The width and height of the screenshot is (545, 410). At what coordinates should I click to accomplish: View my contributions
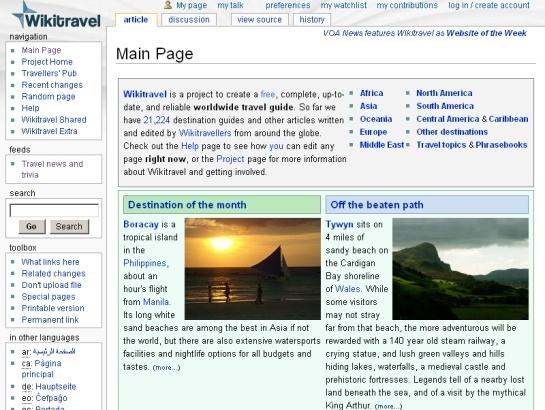[407, 5]
